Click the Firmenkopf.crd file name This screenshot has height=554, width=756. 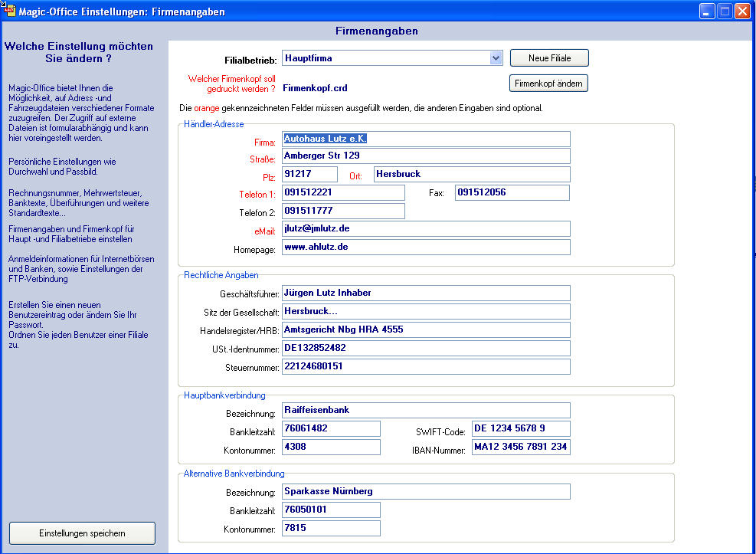315,88
